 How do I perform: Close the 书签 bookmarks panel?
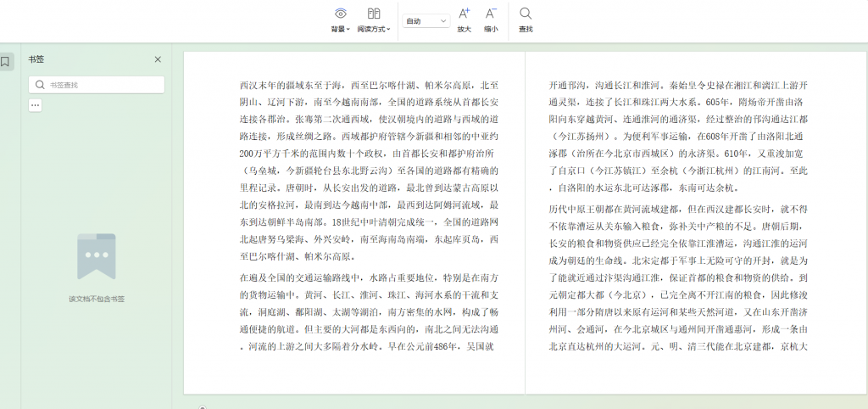tap(158, 59)
